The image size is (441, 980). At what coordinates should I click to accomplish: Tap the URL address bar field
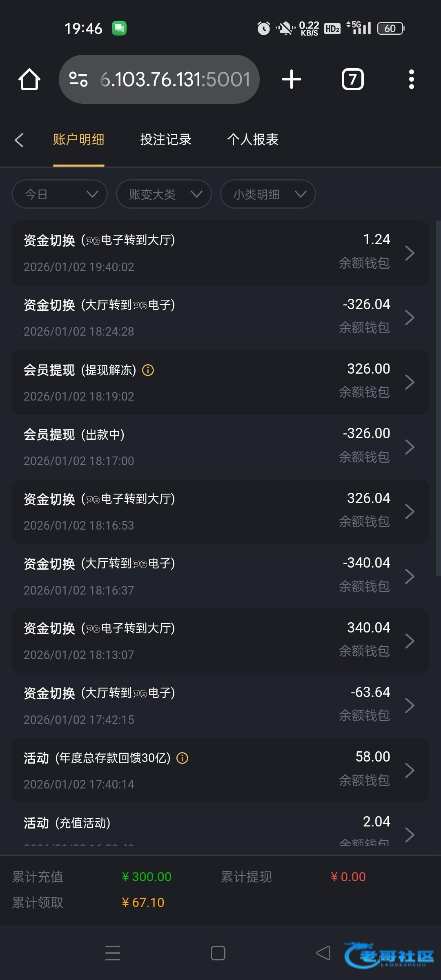tap(176, 79)
